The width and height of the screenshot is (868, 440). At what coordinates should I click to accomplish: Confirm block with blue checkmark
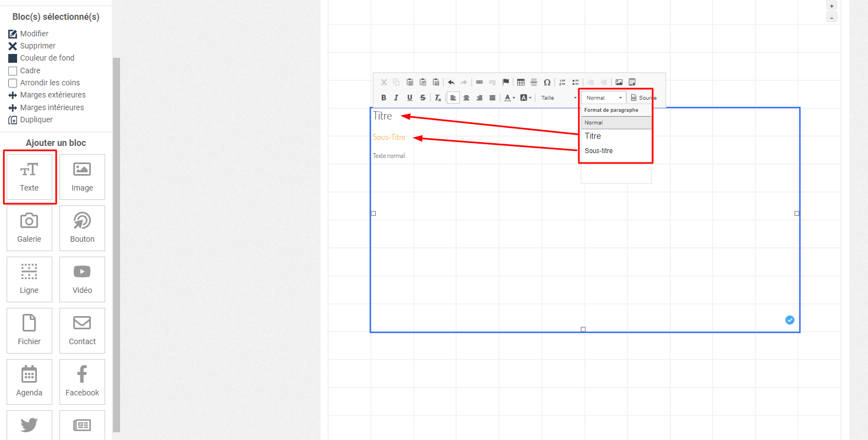coord(790,320)
